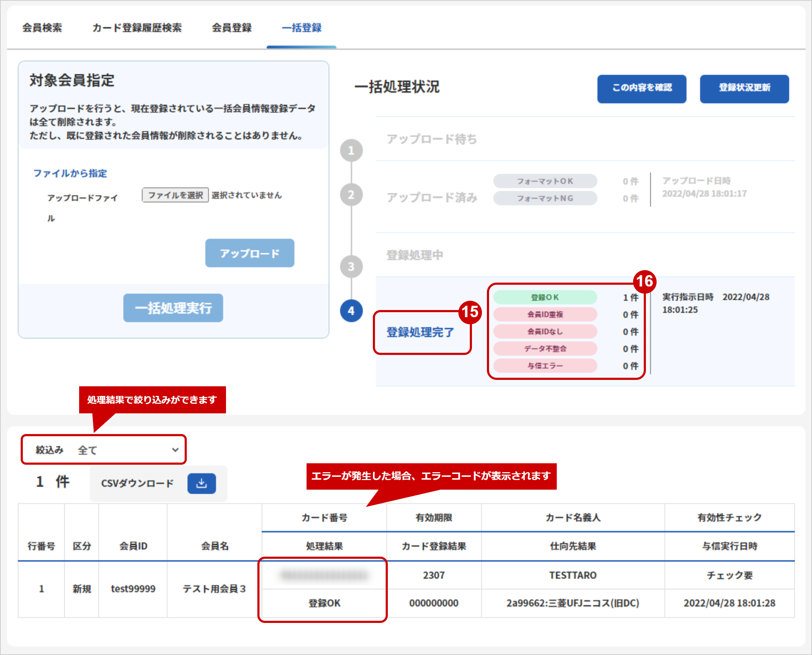Click the CSV download icon button

click(201, 483)
